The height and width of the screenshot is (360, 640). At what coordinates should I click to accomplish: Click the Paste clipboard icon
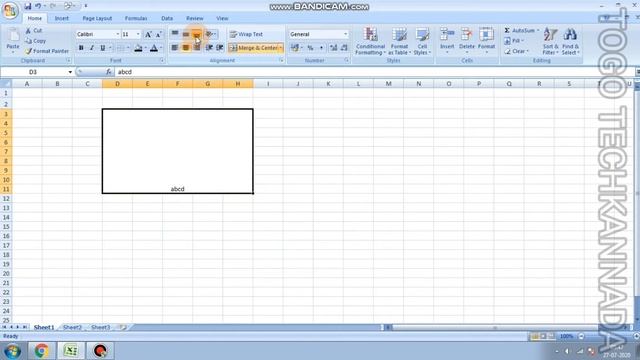[13, 35]
